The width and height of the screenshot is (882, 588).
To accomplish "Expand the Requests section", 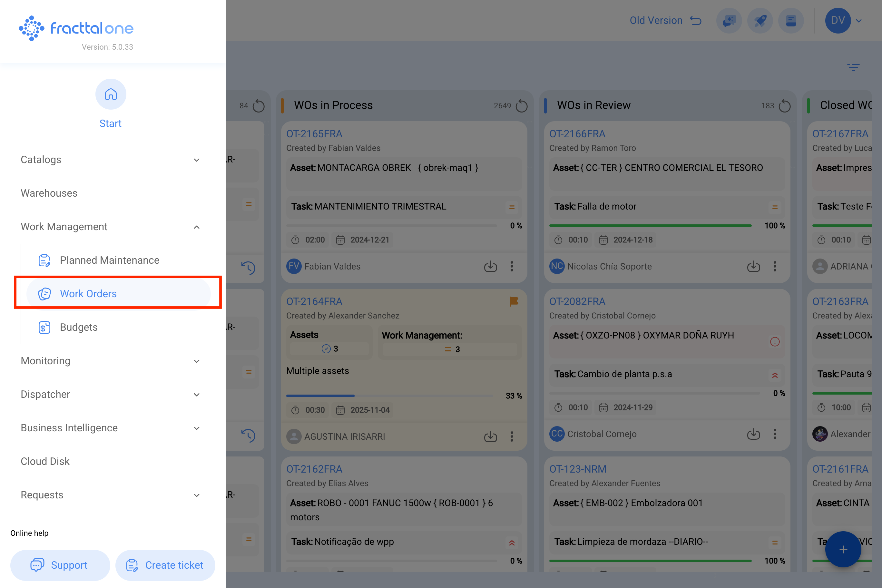I will [197, 495].
